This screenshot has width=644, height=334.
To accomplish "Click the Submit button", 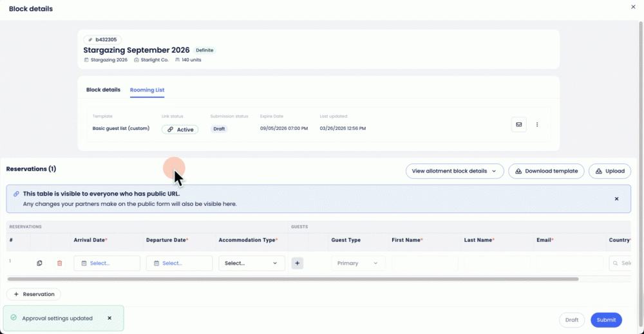I will click(606, 320).
